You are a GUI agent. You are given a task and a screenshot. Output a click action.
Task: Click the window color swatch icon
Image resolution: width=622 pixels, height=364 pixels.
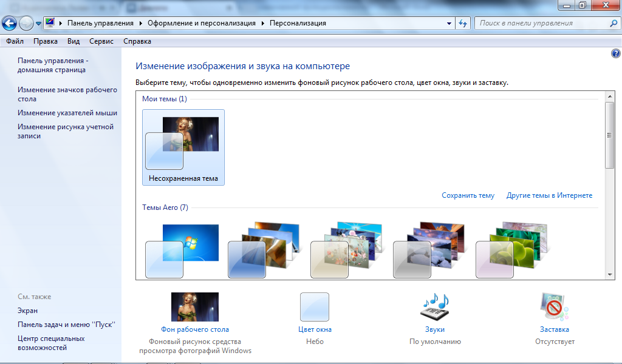(315, 307)
